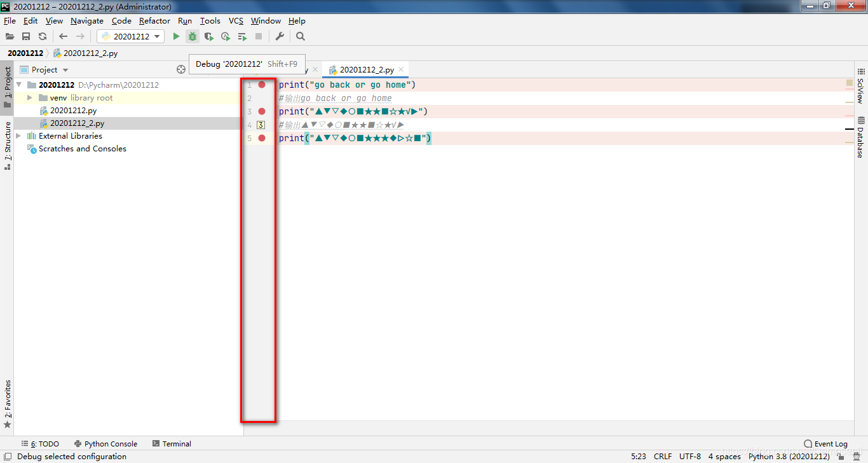
Task: Remove the breakpoint on line 5
Action: tap(262, 138)
